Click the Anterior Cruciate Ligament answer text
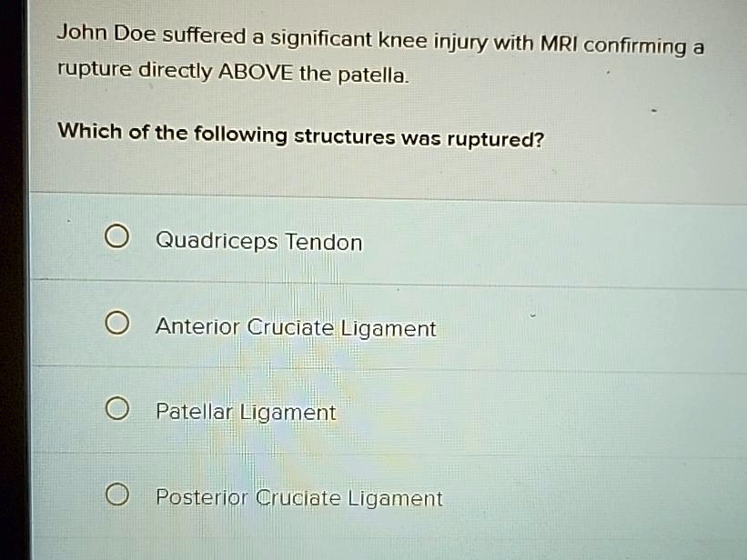Image resolution: width=747 pixels, height=560 pixels. tap(296, 328)
